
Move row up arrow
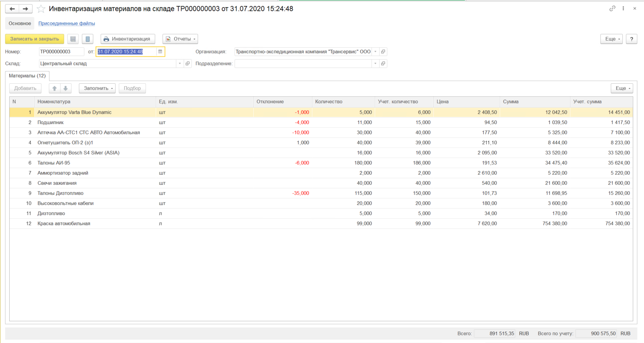(x=54, y=88)
